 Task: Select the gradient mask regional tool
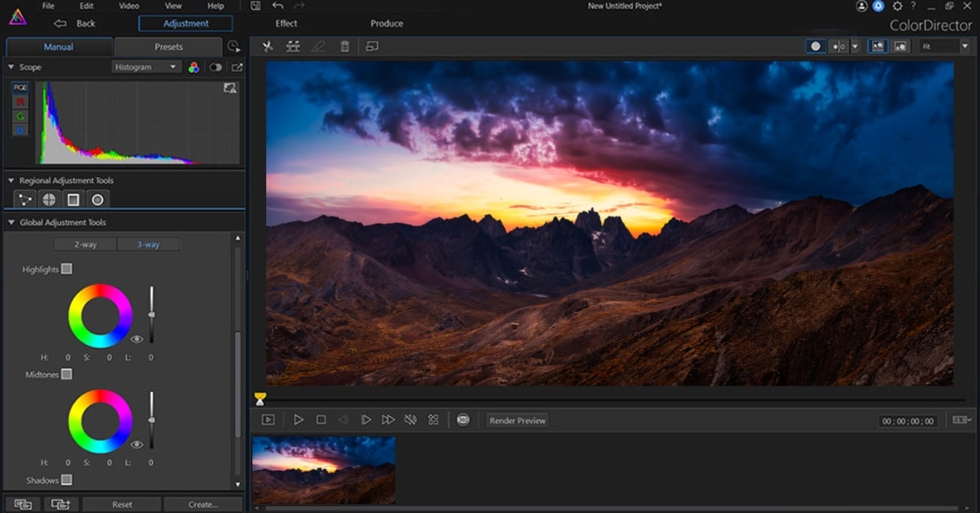25,199
